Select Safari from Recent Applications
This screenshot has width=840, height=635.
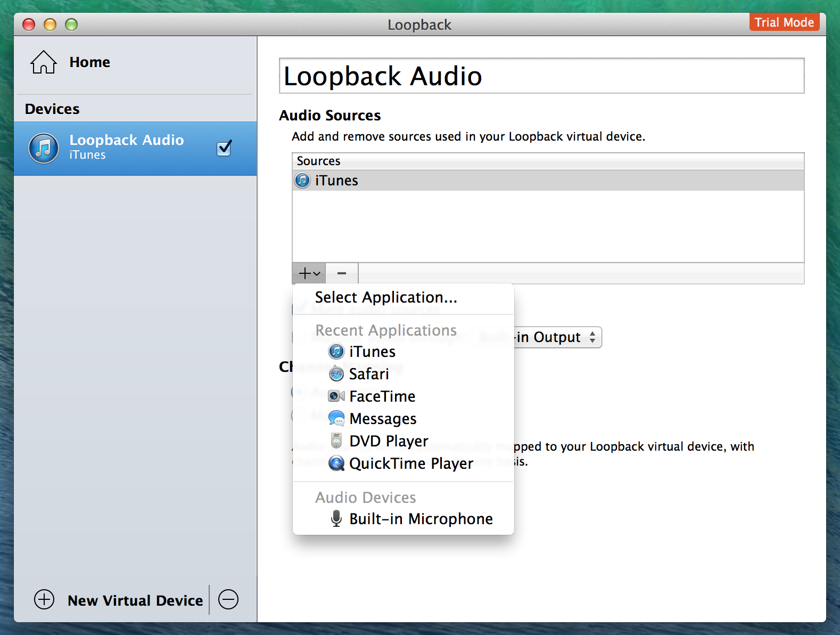pyautogui.click(x=403, y=374)
